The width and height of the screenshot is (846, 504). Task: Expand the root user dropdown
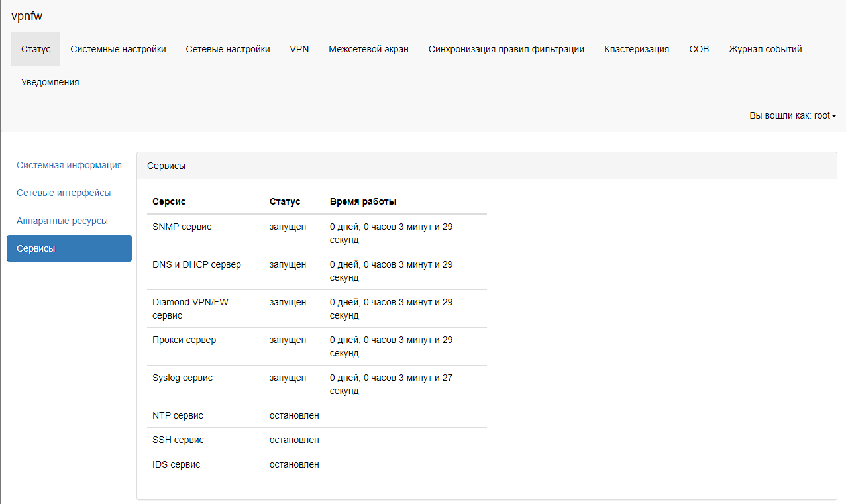click(792, 115)
